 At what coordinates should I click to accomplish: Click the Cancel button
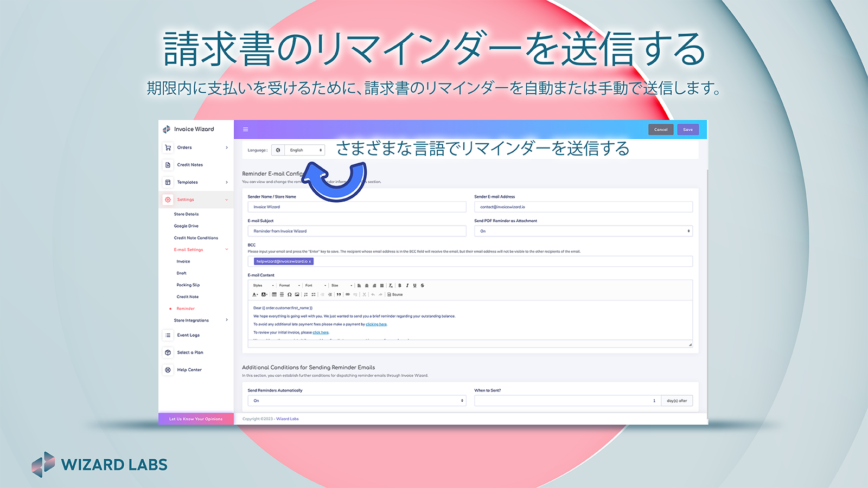pos(661,130)
